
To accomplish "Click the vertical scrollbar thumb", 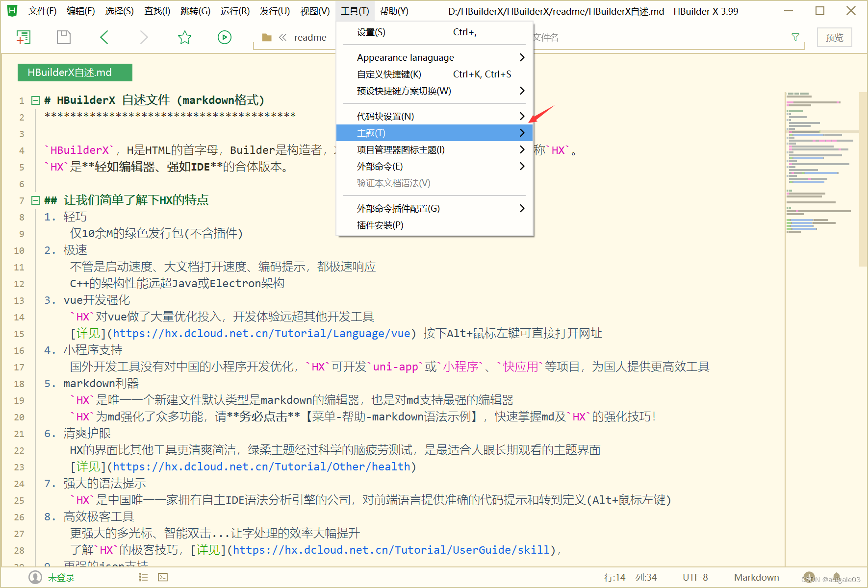I will coord(863,179).
